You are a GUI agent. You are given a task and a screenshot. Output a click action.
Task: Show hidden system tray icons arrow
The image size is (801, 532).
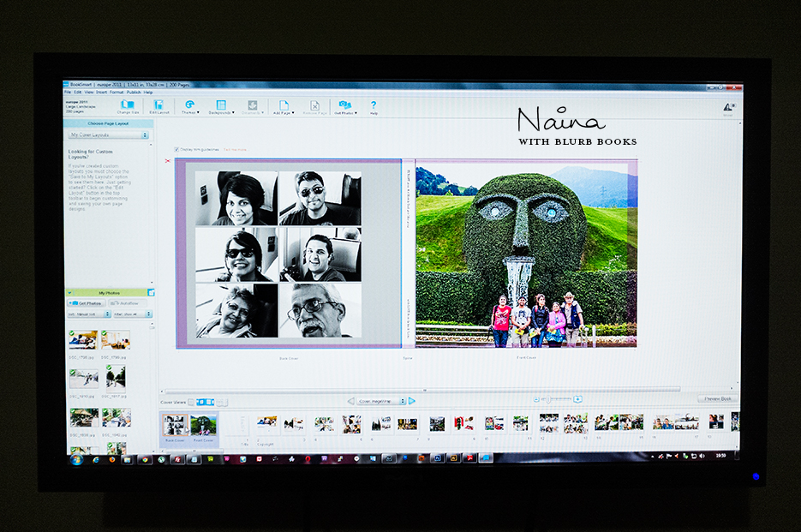point(652,457)
